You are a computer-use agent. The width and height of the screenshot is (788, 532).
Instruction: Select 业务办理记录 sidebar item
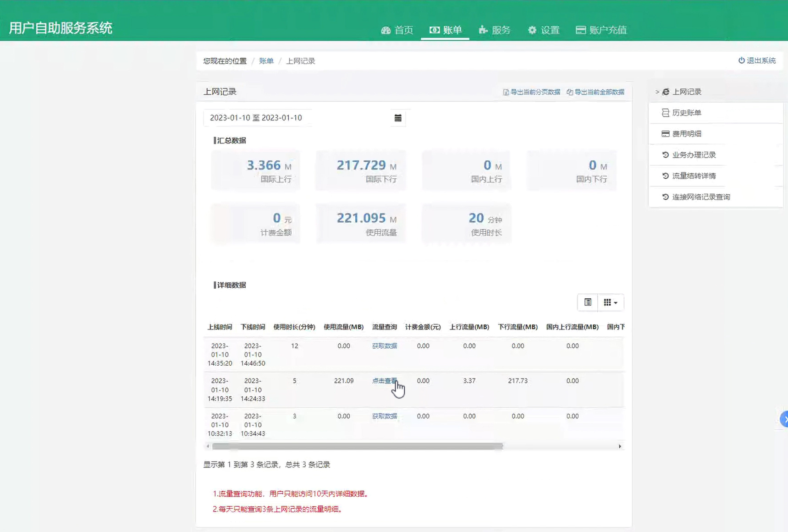pyautogui.click(x=694, y=155)
